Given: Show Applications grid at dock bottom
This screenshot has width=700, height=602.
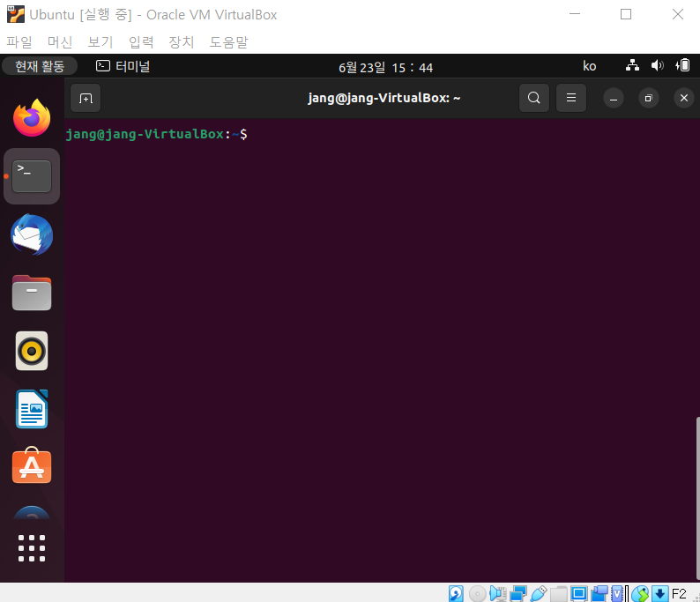Looking at the screenshot, I should pyautogui.click(x=32, y=548).
